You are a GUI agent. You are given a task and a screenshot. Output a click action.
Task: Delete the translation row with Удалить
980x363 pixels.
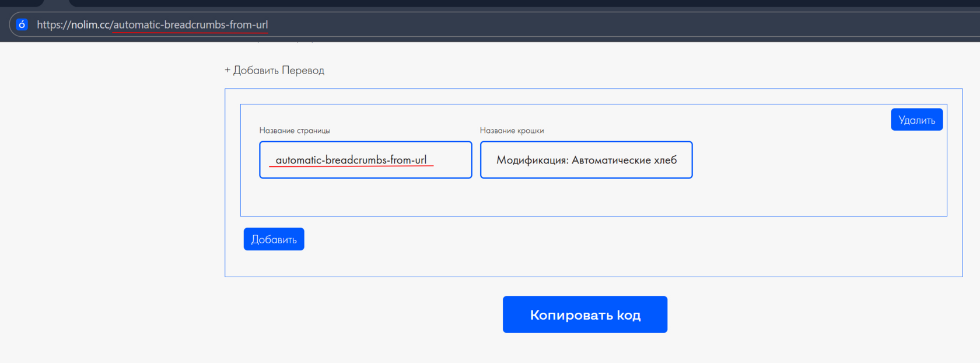pos(916,120)
